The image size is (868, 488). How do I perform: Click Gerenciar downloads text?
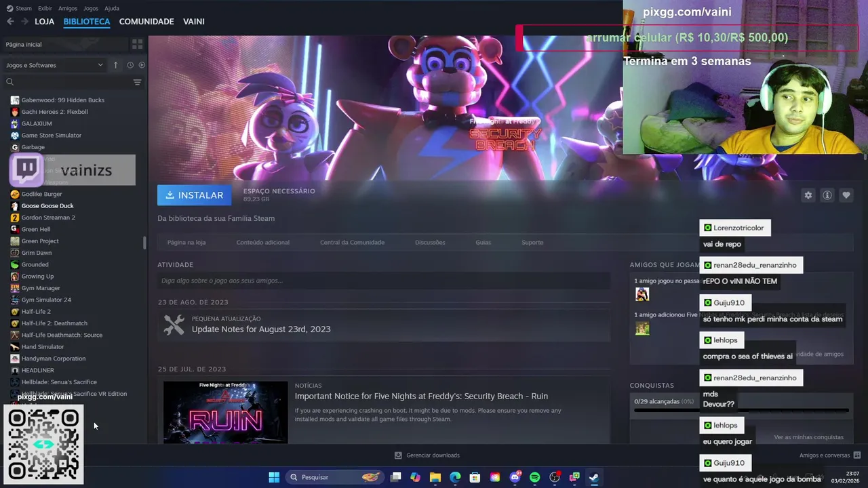click(433, 455)
